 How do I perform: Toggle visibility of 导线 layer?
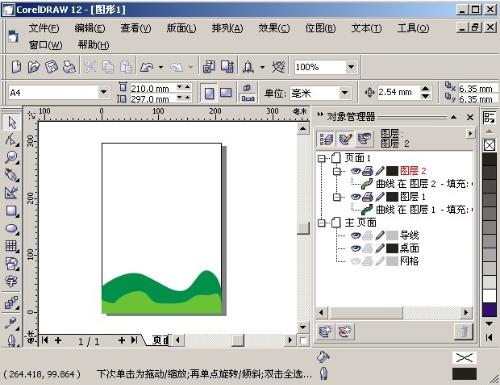click(x=356, y=236)
